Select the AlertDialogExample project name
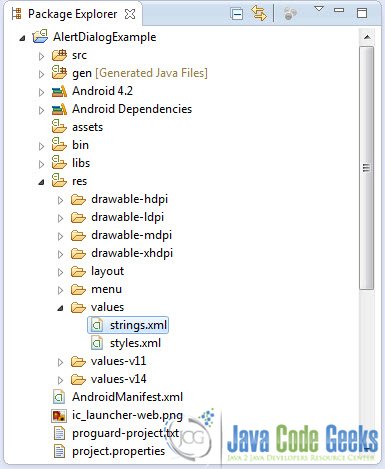The width and height of the screenshot is (385, 469). pyautogui.click(x=104, y=37)
